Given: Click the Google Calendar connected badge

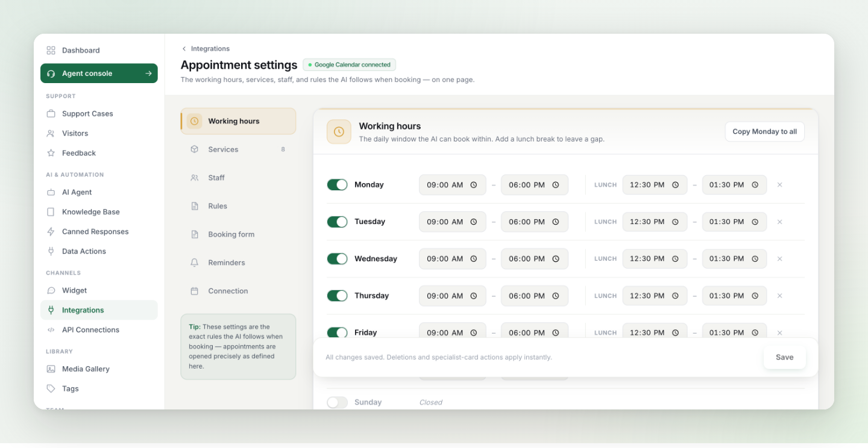Looking at the screenshot, I should [x=349, y=64].
